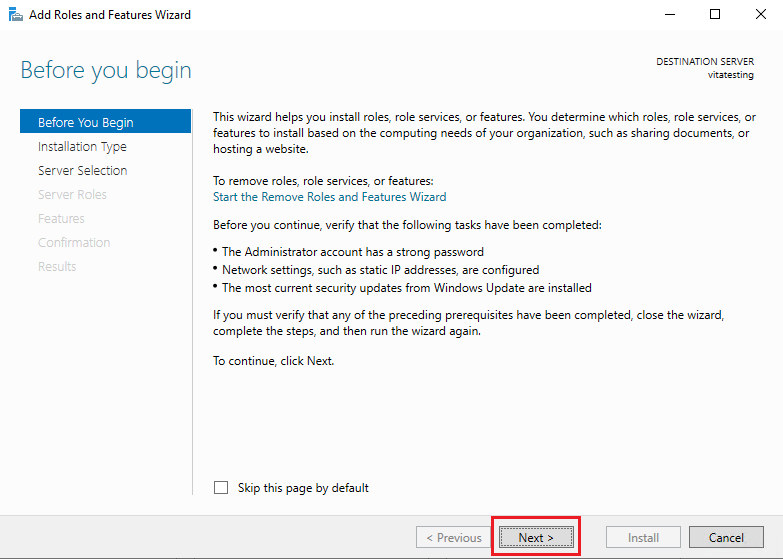Go to Installation Type step
Viewport: 783px width, 559px height.
(x=82, y=146)
